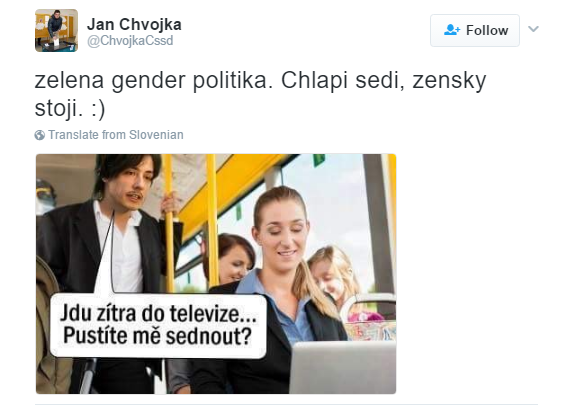Image resolution: width=573 pixels, height=405 pixels.
Task: Click the 'Pustíte mě sednout?' caption line
Action: [158, 336]
